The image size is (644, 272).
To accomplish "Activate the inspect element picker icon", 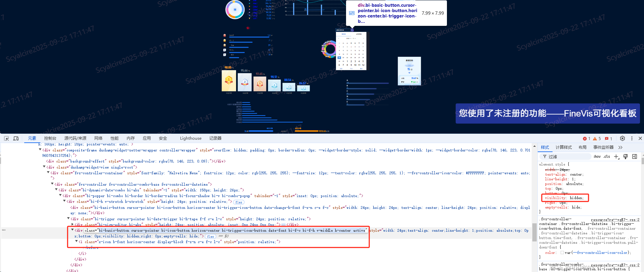I will 6,138.
